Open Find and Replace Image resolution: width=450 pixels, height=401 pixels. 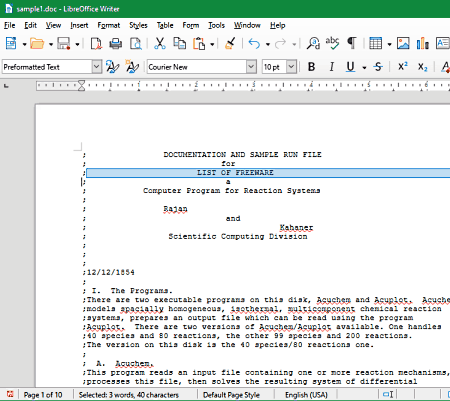(313, 43)
